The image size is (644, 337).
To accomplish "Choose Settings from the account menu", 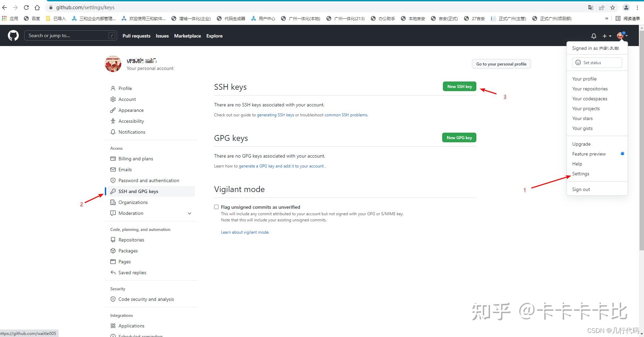I will pos(580,174).
